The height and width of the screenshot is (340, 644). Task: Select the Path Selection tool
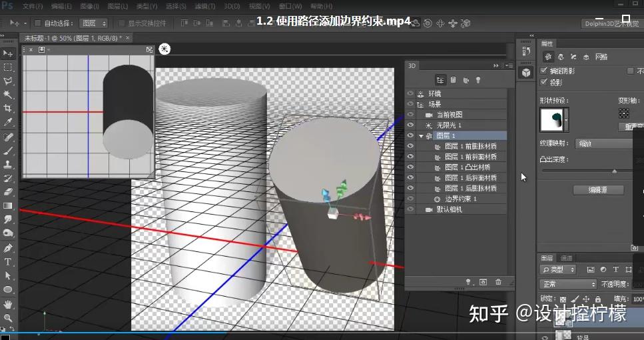tap(8, 276)
